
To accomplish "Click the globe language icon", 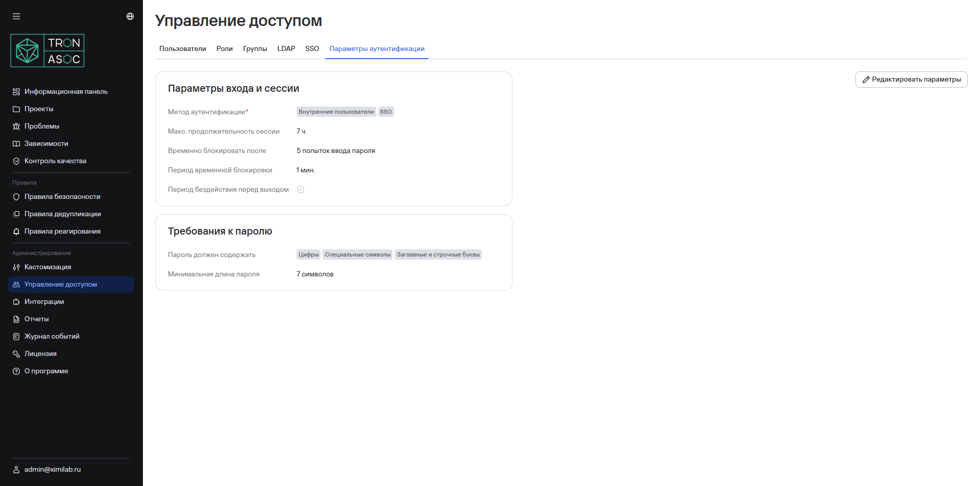I will click(x=130, y=16).
